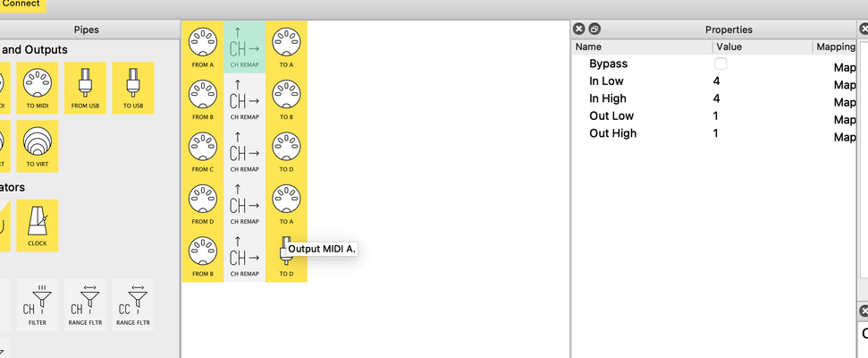This screenshot has height=358, width=868.
Task: Click the FROM C input pipe
Action: 203,151
